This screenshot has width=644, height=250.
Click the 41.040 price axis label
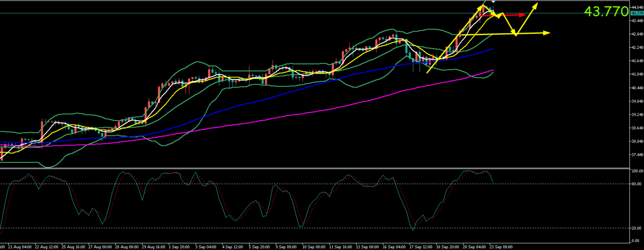(637, 74)
